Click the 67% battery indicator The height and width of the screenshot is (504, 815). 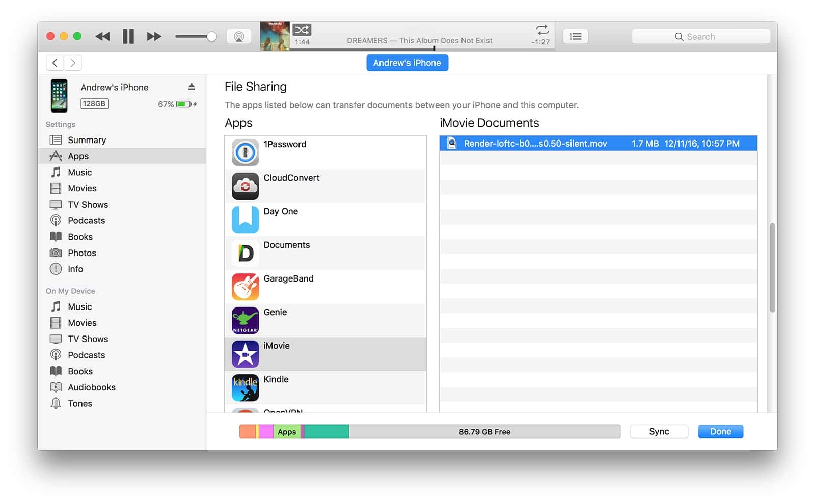coord(177,104)
